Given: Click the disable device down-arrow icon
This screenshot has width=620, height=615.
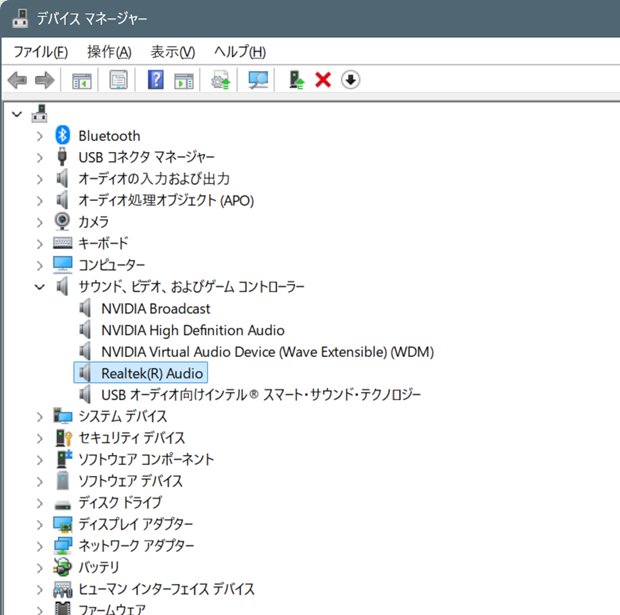Looking at the screenshot, I should tap(350, 80).
